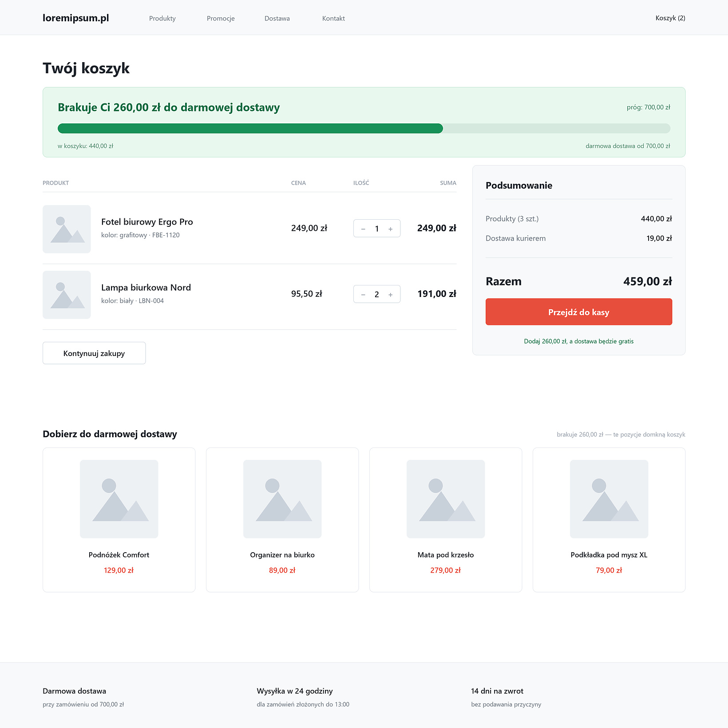The image size is (728, 728).
Task: Click the minus button for Lampa biurkowa Nord
Action: [x=363, y=294]
